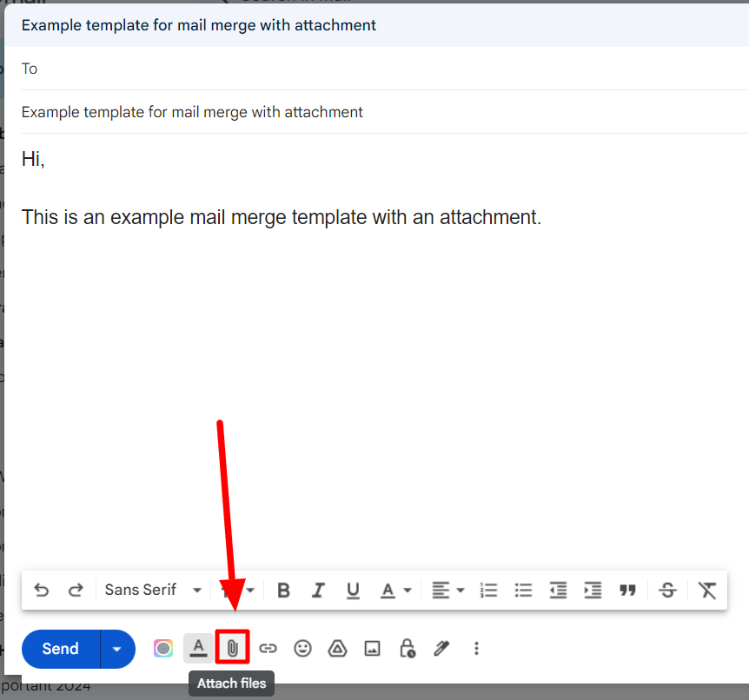Undo the last edit
Image resolution: width=749 pixels, height=700 pixels.
coord(42,591)
